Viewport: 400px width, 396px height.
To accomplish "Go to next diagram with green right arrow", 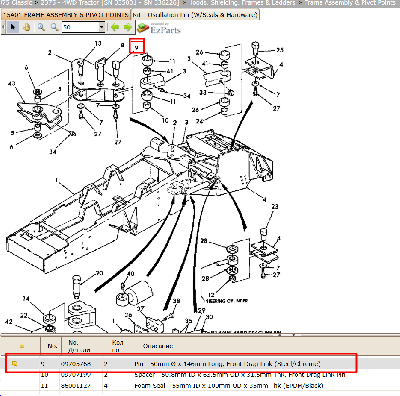I will (x=128, y=27).
